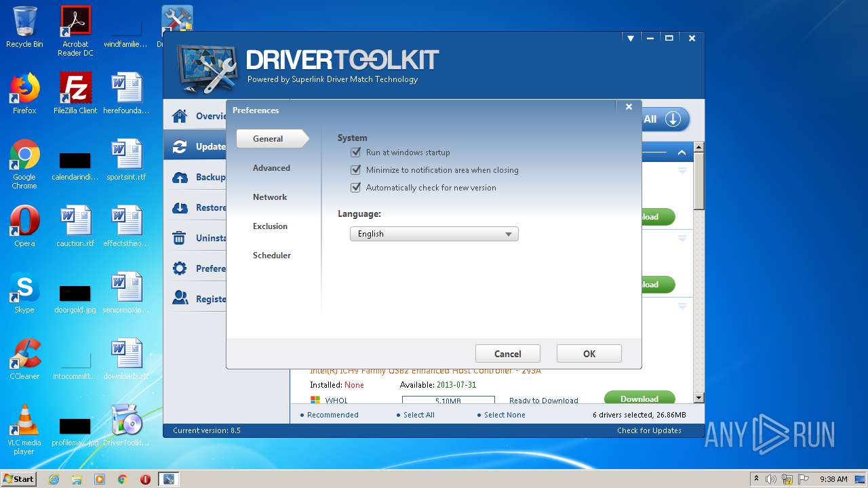Image resolution: width=868 pixels, height=488 pixels.
Task: Open the Restore icon in sidebar
Action: [x=180, y=207]
